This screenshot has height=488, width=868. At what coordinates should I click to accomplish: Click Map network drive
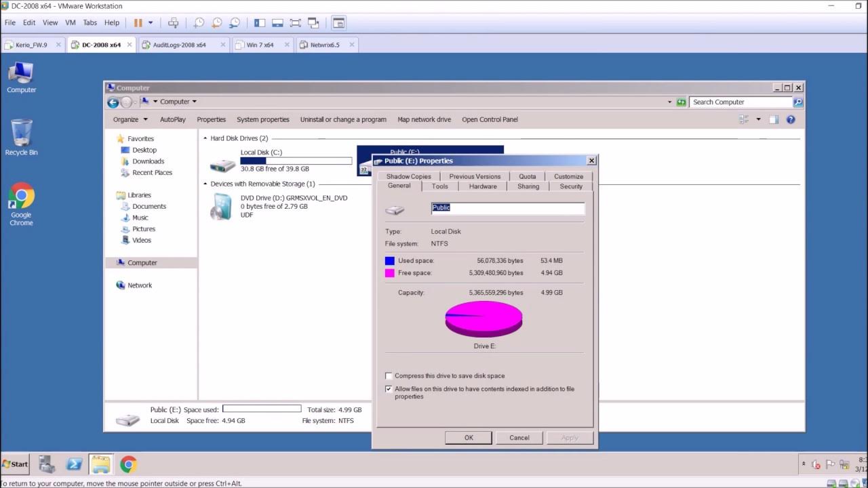click(x=424, y=119)
